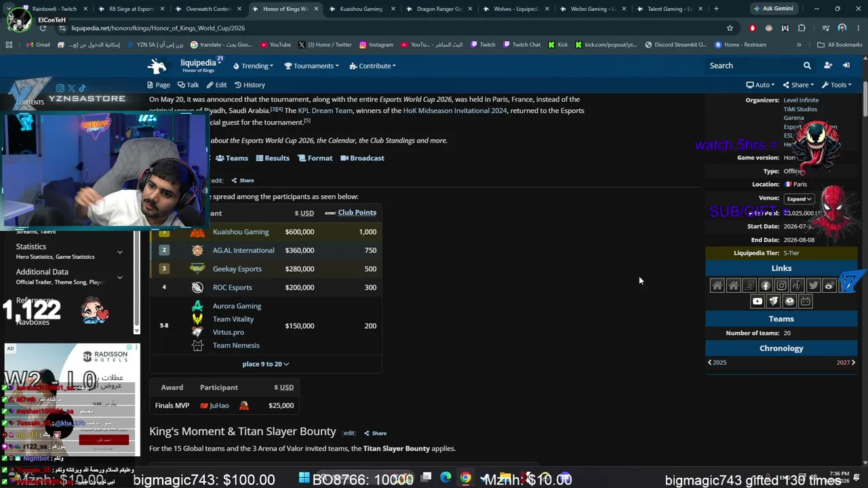Open the Trending menu

(253, 66)
